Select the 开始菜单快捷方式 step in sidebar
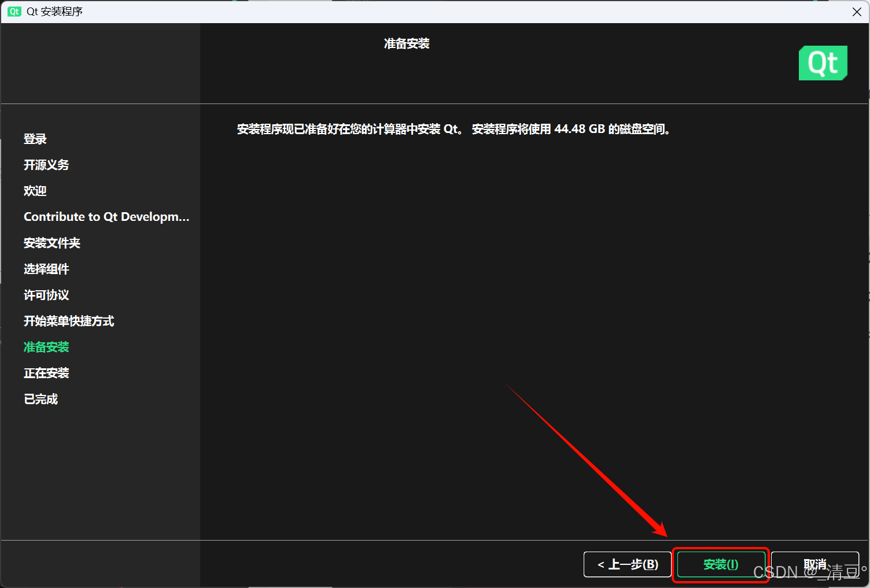The height and width of the screenshot is (588, 870). (x=69, y=321)
